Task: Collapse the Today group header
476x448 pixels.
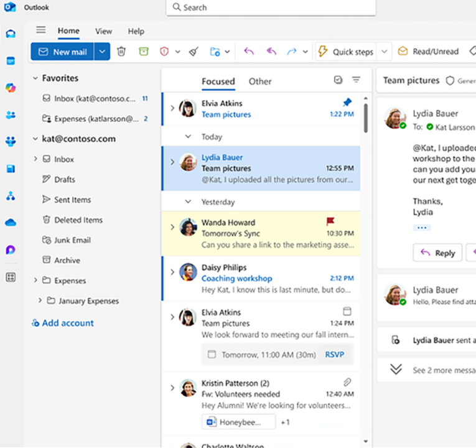Action: pos(188,137)
